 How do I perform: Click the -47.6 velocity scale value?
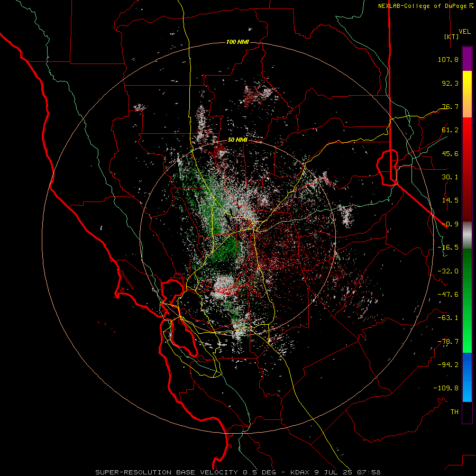tap(448, 295)
